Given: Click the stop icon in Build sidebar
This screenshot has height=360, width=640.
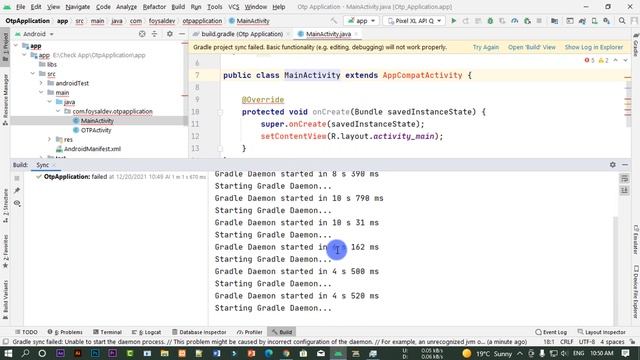Looking at the screenshot, I should coord(17,178).
